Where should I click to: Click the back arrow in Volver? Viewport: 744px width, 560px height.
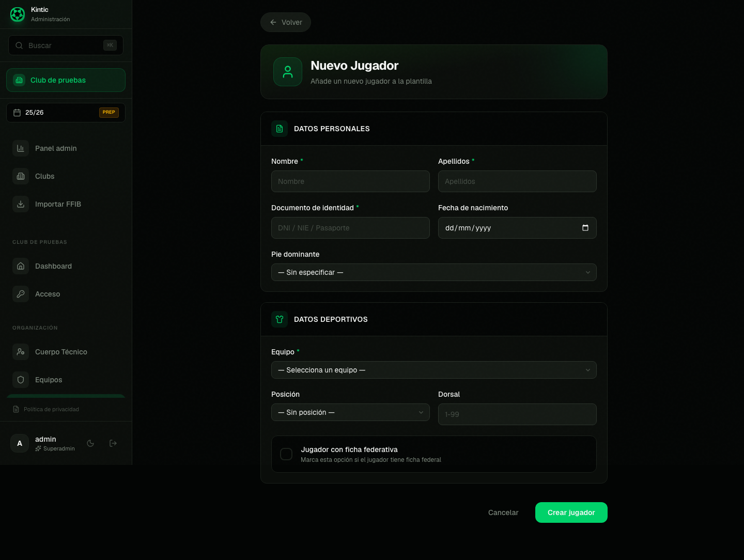273,22
